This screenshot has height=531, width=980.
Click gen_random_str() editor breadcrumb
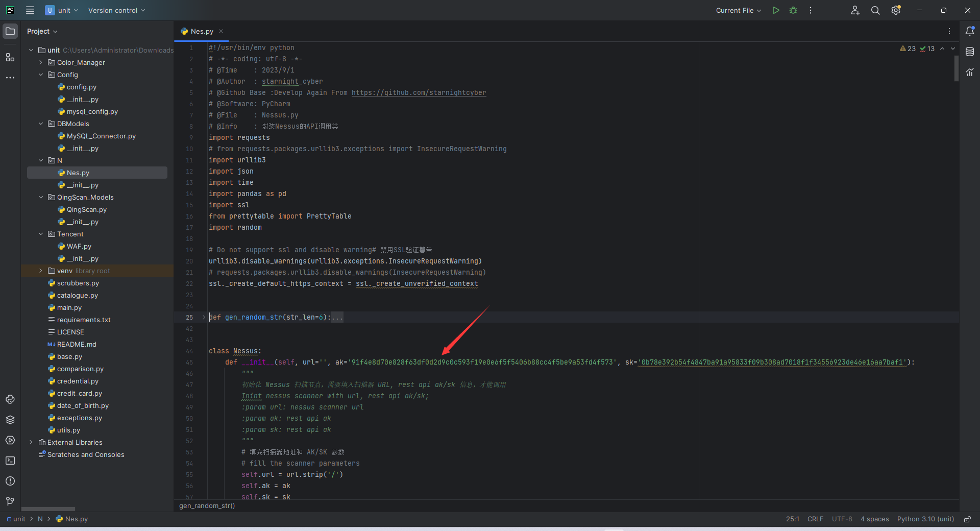click(x=207, y=505)
